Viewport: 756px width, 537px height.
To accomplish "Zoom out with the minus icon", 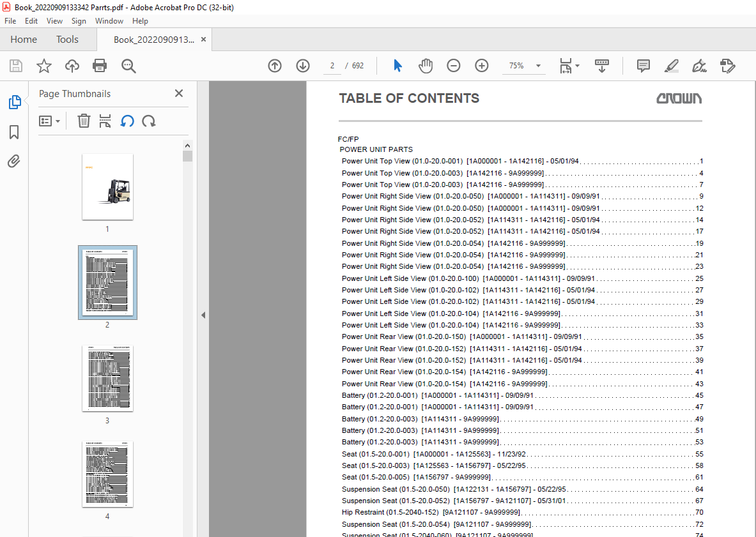I will point(453,66).
